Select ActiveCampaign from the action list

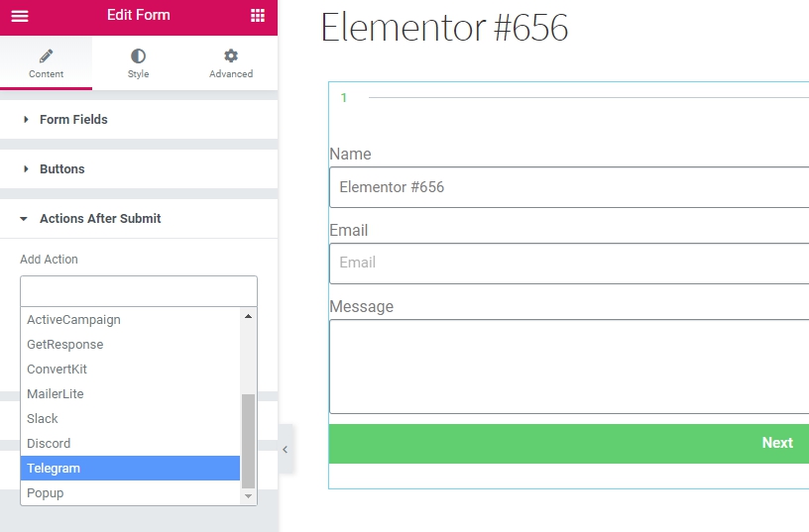[131, 320]
